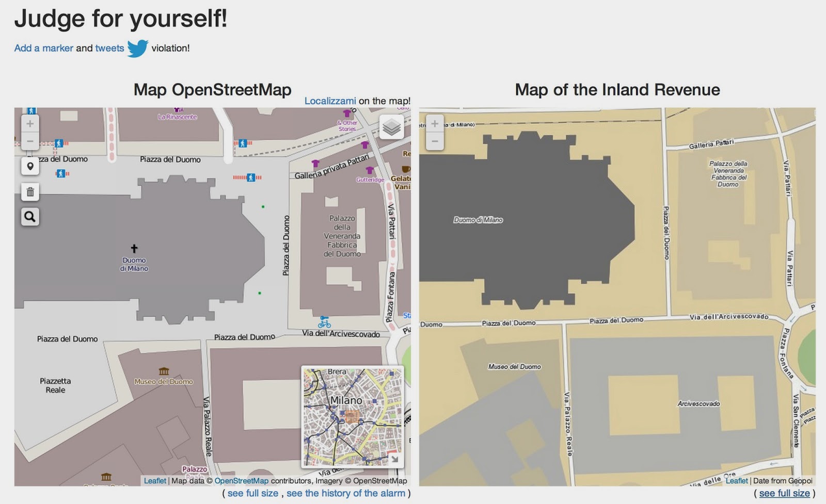Click the 'Gutteridge' shop label
The width and height of the screenshot is (826, 504).
370,180
